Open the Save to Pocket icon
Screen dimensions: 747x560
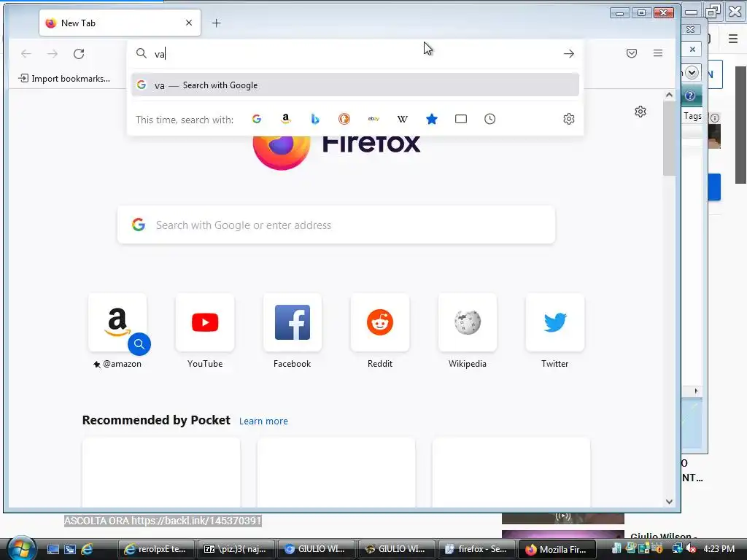pos(632,53)
